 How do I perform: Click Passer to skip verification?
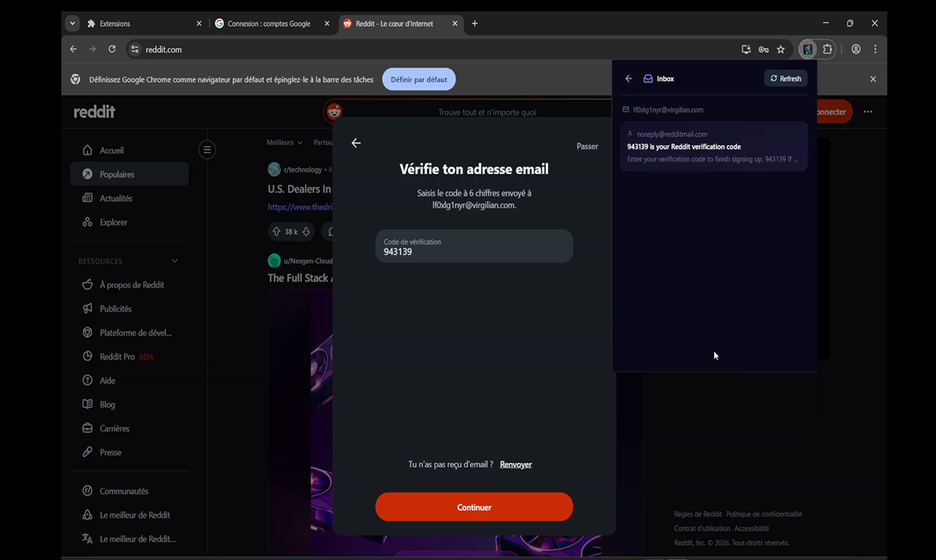point(587,146)
